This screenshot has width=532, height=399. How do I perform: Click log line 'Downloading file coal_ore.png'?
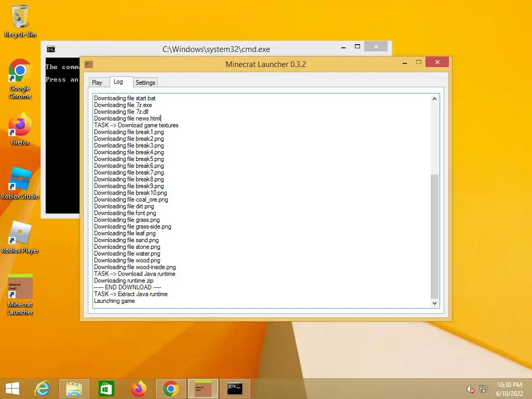pyautogui.click(x=131, y=199)
